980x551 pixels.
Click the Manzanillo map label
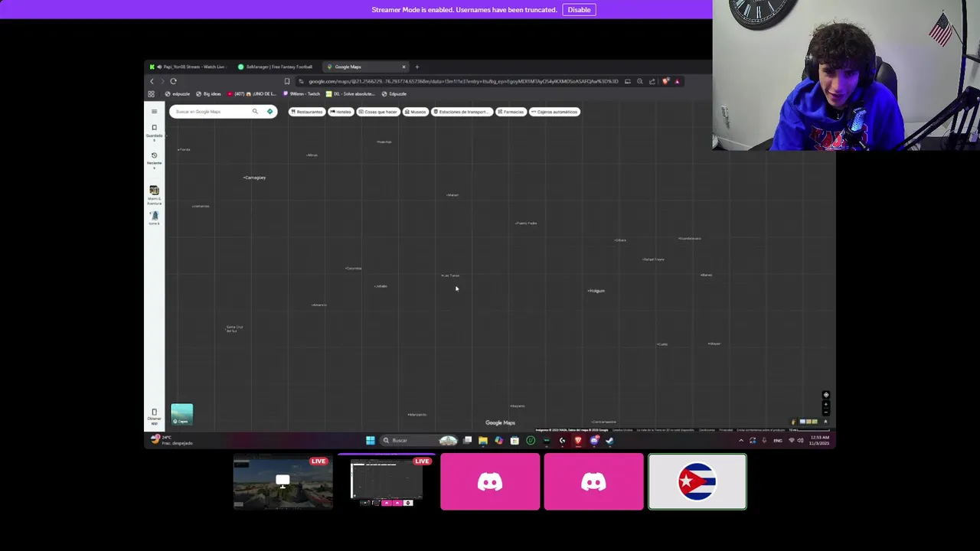(417, 415)
